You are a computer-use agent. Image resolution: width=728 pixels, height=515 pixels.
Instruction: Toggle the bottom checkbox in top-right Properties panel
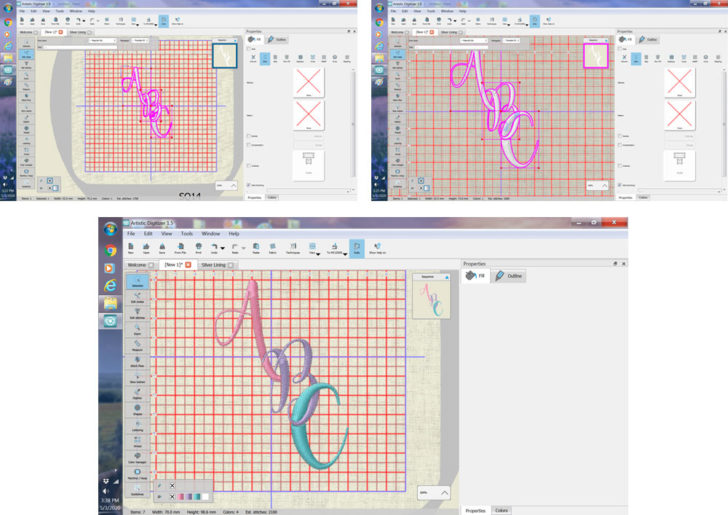pos(620,184)
